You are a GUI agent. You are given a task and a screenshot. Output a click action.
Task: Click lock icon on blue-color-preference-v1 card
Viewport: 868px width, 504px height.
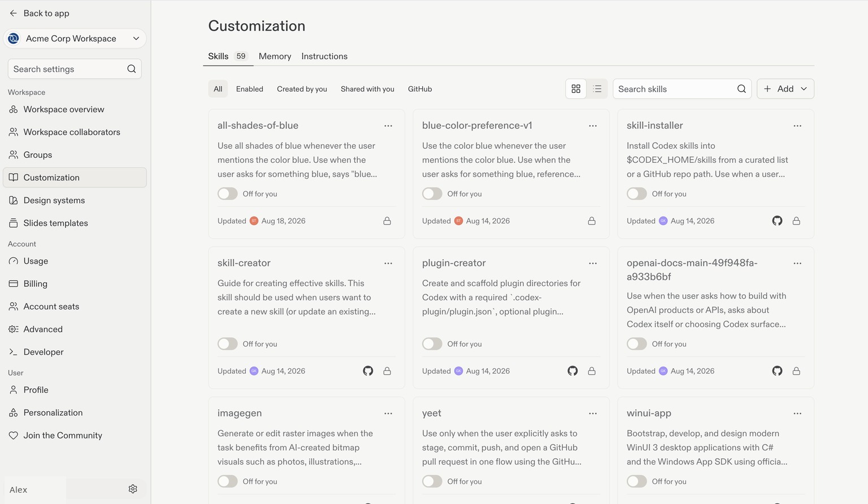point(592,221)
